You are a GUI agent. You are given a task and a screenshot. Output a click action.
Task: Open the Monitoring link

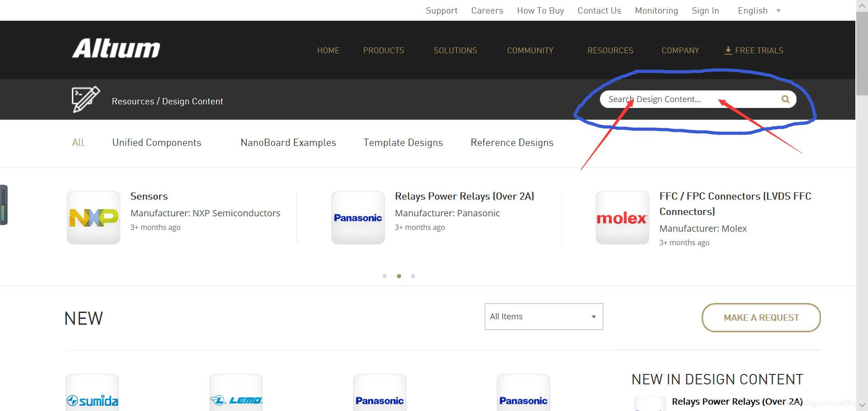pos(656,10)
